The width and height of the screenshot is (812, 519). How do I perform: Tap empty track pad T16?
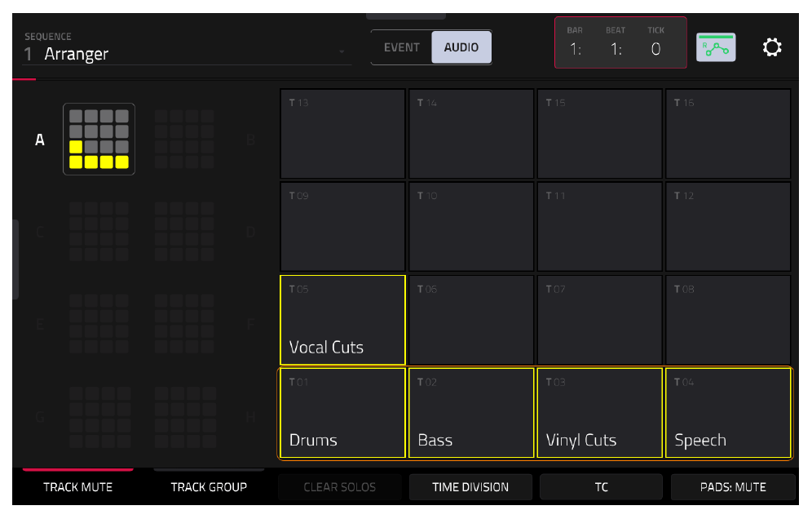pos(728,134)
